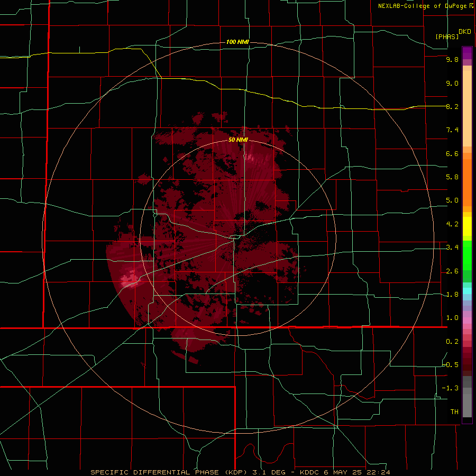Click the bright green segment of color bar
476x476 pixels.
[467, 255]
